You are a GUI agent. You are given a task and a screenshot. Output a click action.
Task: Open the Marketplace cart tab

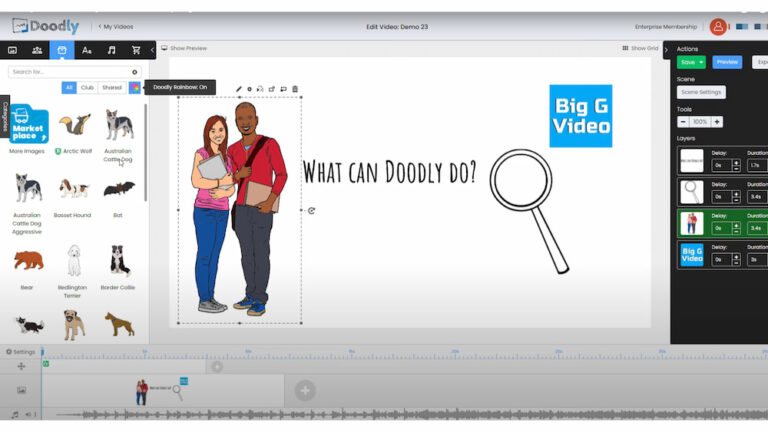136,49
